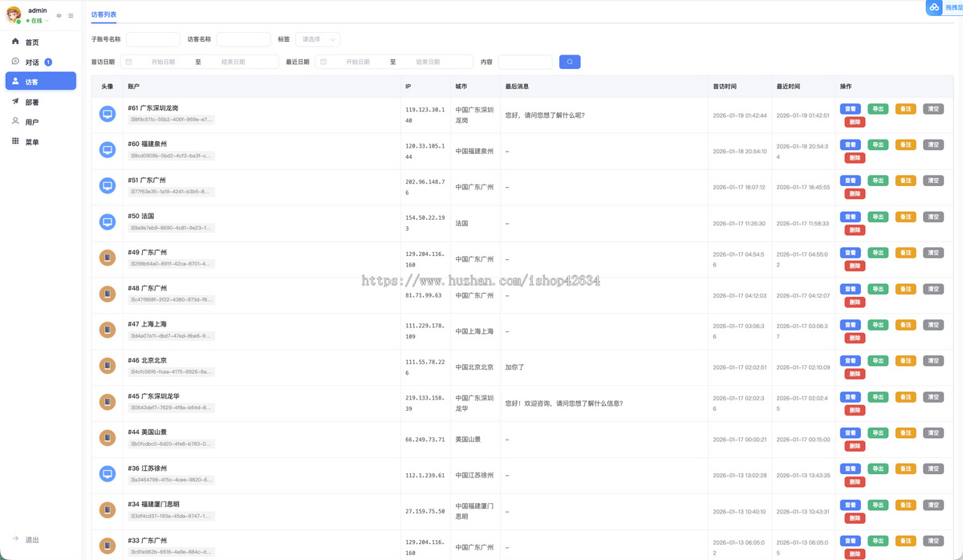Click 最近日期 calendar icon

323,62
